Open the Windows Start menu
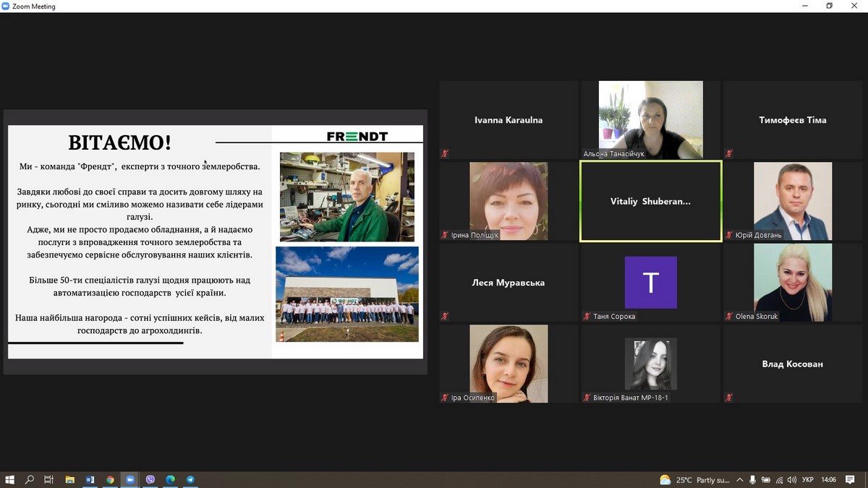 (x=9, y=479)
